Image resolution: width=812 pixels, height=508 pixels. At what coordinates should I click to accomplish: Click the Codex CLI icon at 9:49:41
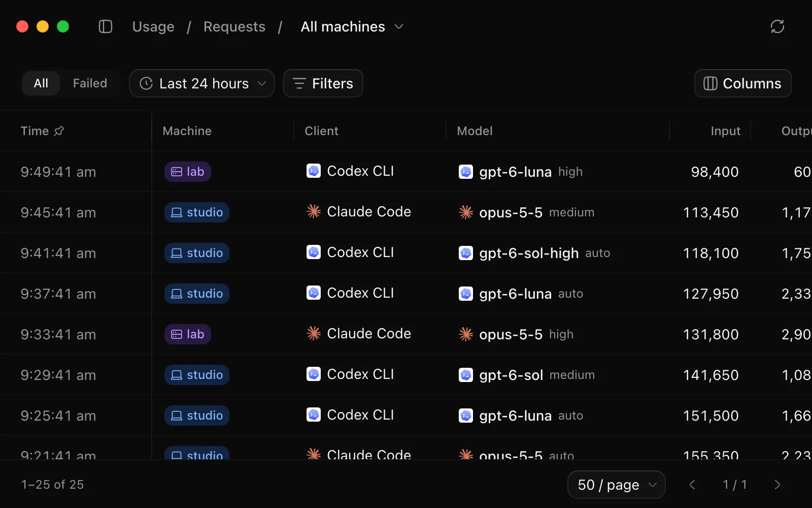pyautogui.click(x=314, y=171)
